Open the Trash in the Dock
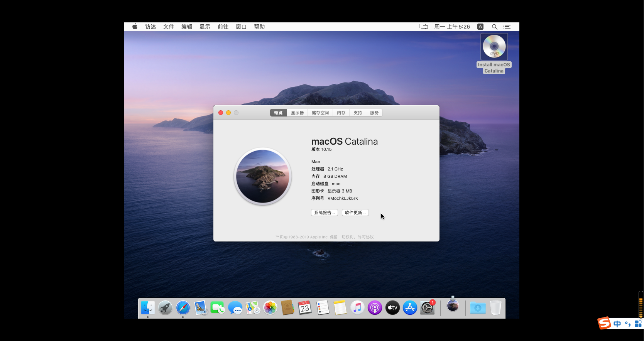644x341 pixels. pos(495,308)
